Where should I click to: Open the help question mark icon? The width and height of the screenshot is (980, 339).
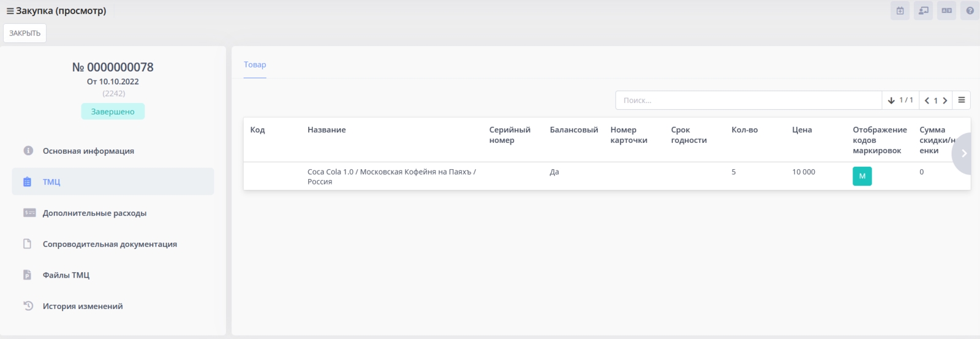[970, 10]
